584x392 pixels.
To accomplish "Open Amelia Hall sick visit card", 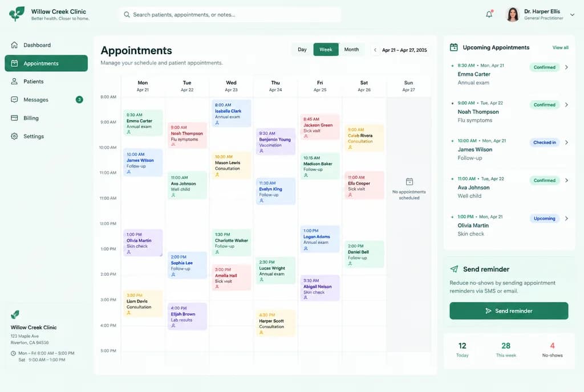I will tap(232, 277).
